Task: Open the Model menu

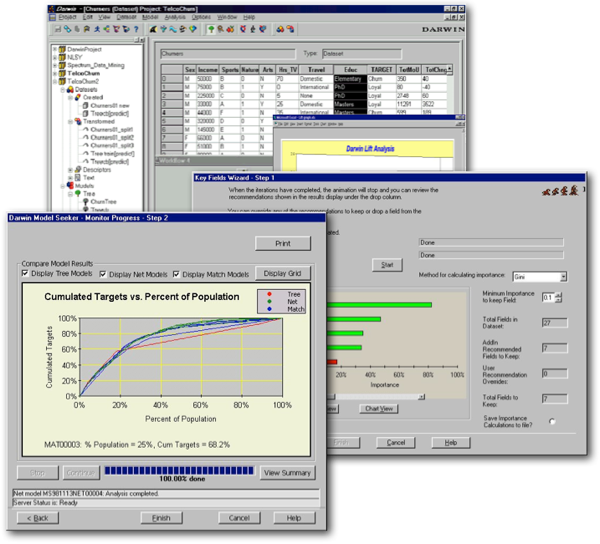Action: (150, 17)
